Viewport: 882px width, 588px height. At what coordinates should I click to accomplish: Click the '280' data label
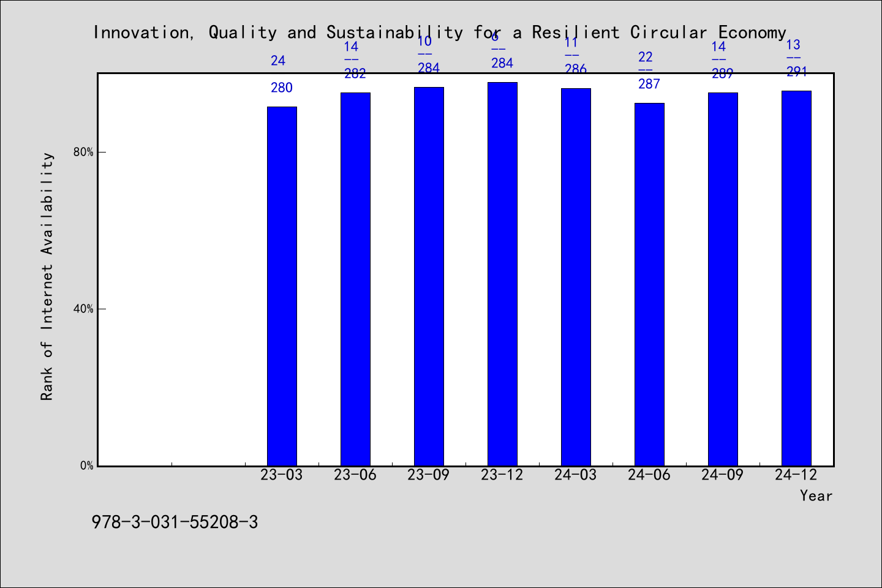[x=282, y=88]
